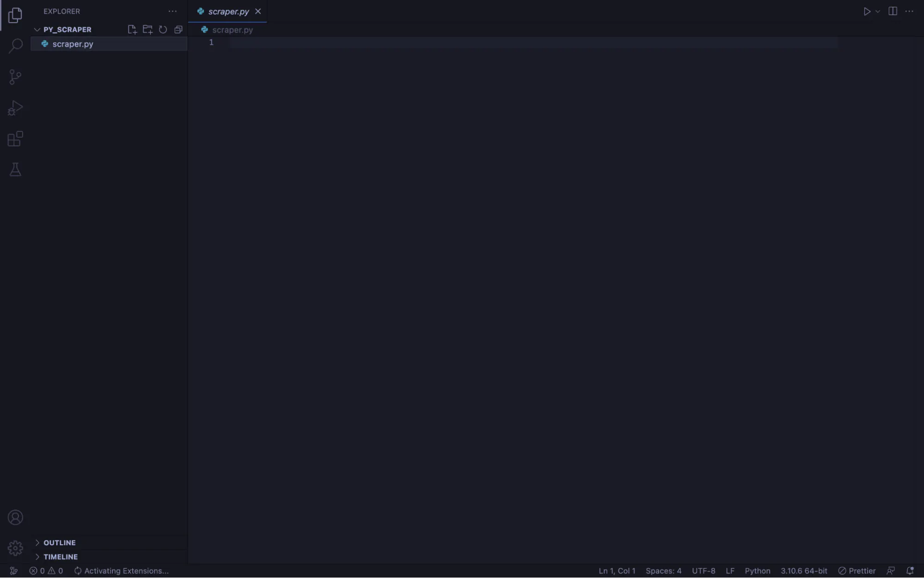Collapse the PY_SCRAPER folder
Screen dimensions: 924x578
36,29
